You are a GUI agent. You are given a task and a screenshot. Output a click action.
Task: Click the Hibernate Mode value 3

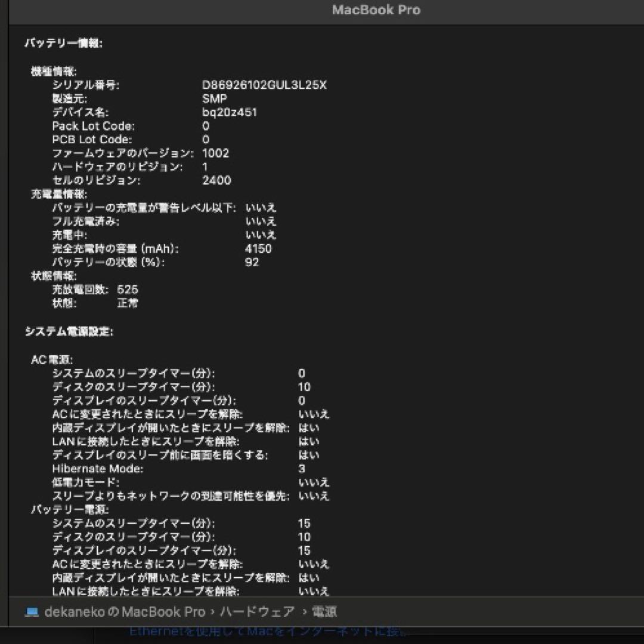click(302, 469)
